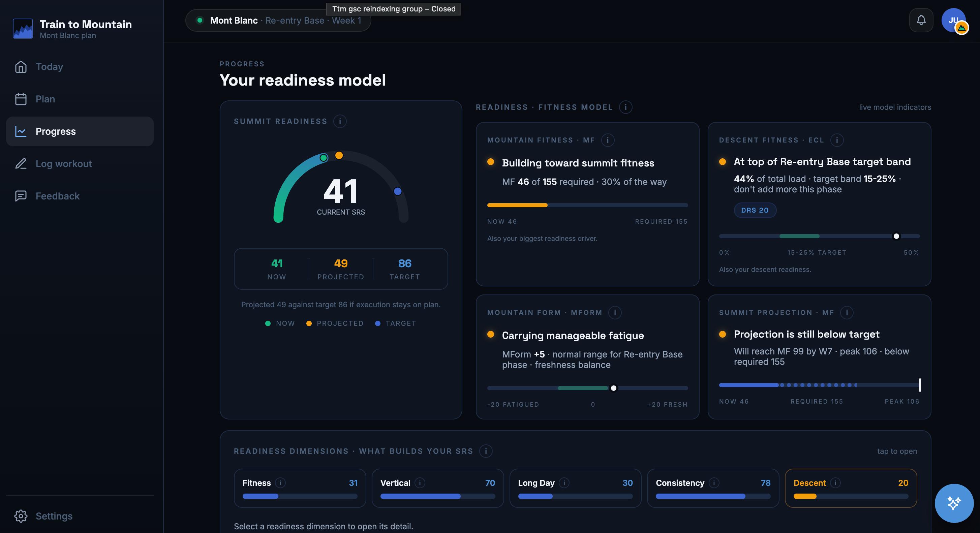
Task: Open the Descent dimension card
Action: coord(851,488)
